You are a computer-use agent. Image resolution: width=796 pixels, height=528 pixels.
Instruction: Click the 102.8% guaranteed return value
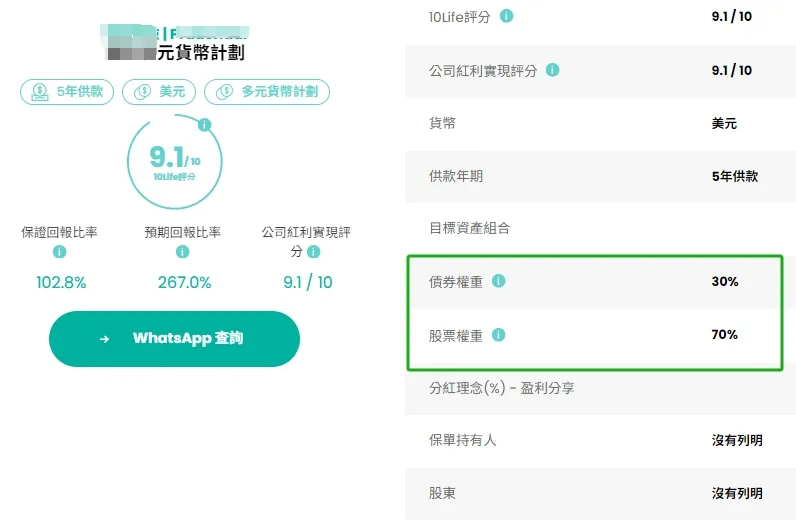click(x=61, y=283)
